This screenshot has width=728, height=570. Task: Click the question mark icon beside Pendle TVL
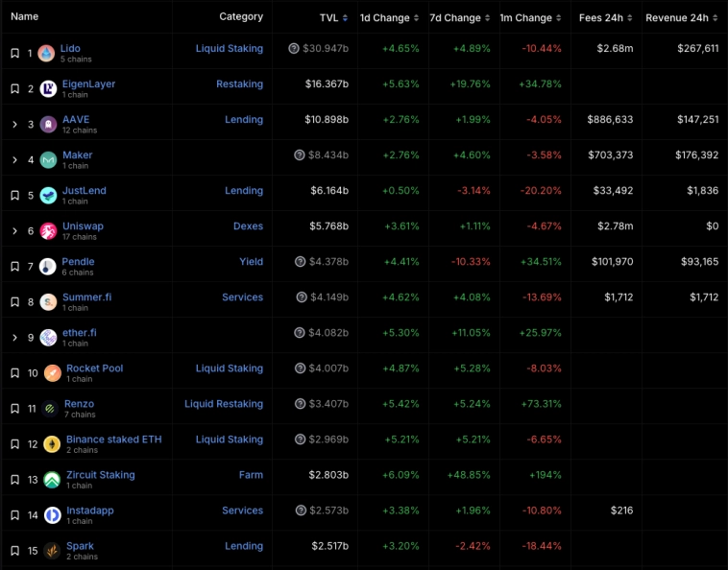click(300, 262)
